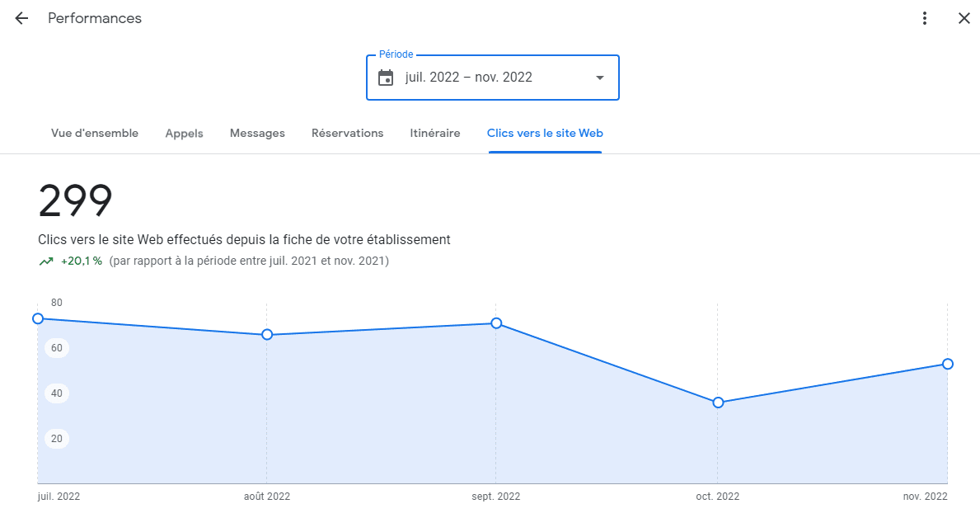Select the last data point at nov. 2022
980x518 pixels.
[946, 363]
